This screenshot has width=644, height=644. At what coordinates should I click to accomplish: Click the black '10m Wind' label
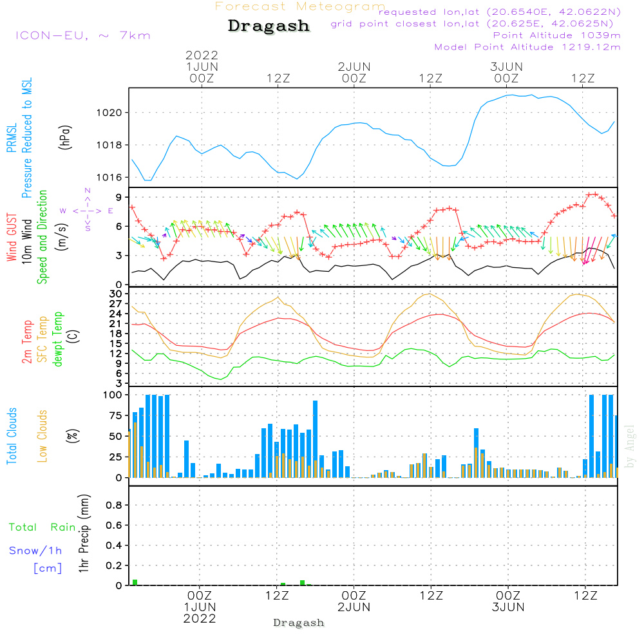pos(26,241)
